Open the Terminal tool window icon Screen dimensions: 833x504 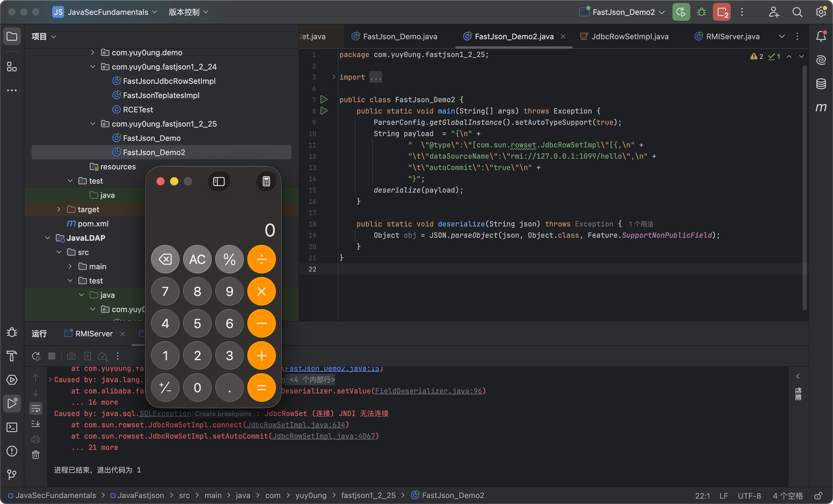[x=12, y=427]
